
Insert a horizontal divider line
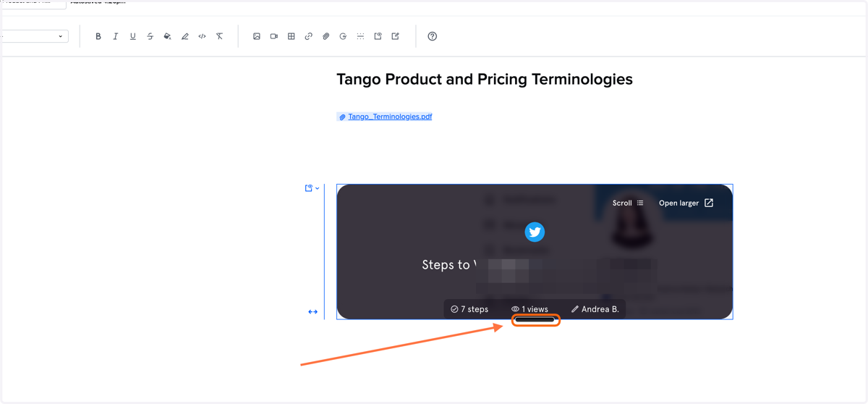(361, 36)
